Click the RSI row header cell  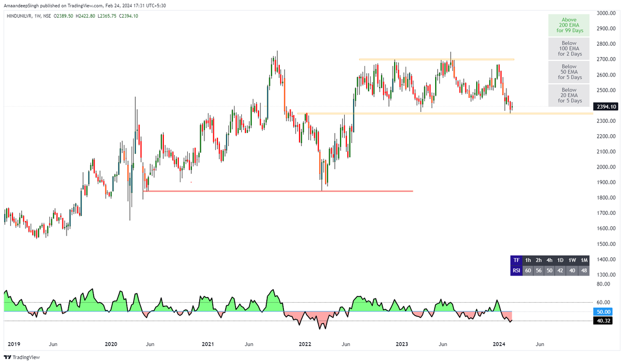tap(516, 270)
